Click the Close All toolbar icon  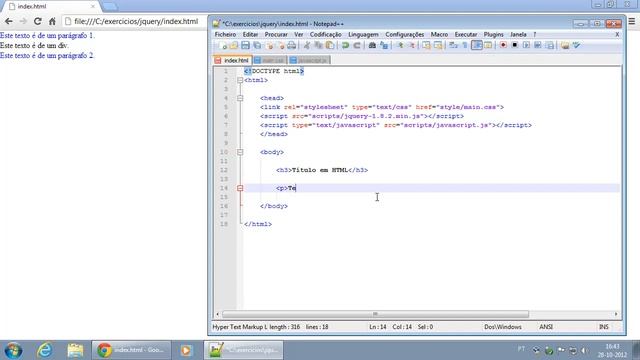282,45
